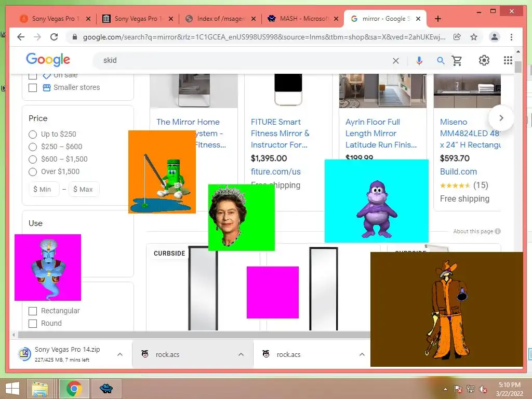Image resolution: width=532 pixels, height=399 pixels.
Task: Choose the $600 – $1,500 price range
Action: pyautogui.click(x=33, y=159)
